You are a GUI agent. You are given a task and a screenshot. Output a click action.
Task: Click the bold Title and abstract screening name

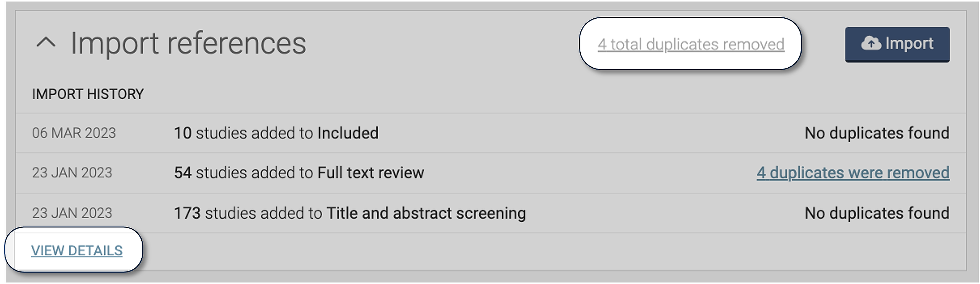426,213
